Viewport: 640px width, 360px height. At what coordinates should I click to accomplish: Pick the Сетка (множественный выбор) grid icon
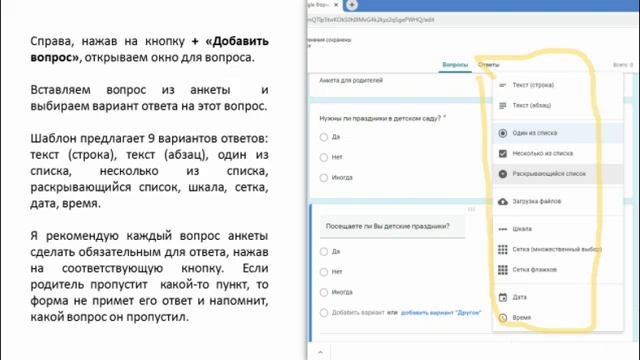click(503, 249)
